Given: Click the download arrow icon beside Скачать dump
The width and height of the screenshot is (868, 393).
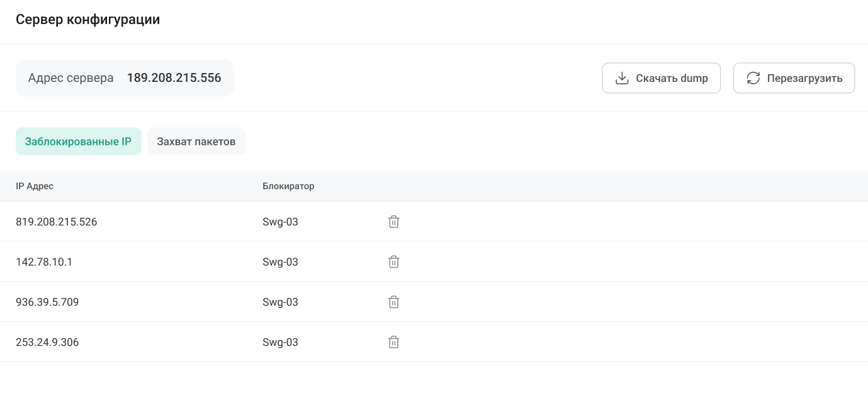Looking at the screenshot, I should point(622,78).
